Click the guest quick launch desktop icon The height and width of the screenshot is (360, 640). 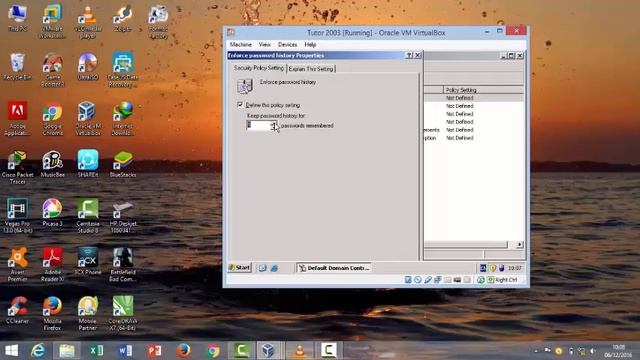(x=262, y=268)
